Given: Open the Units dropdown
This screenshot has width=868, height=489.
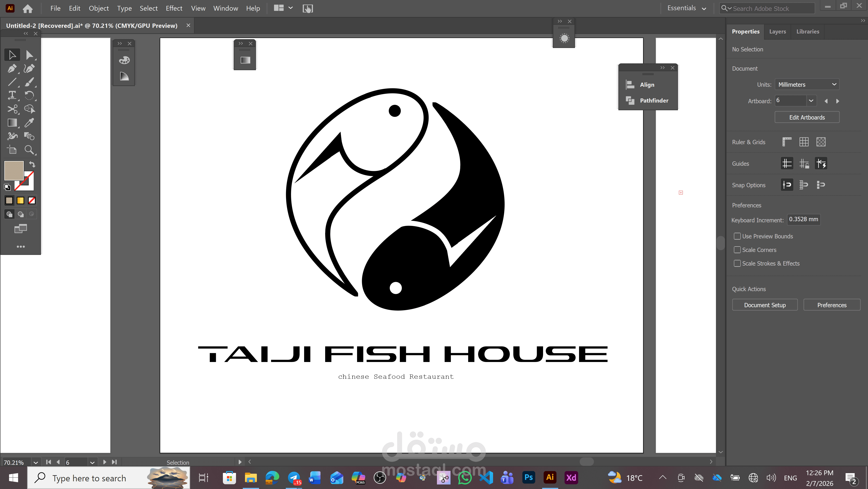Looking at the screenshot, I should pos(807,85).
